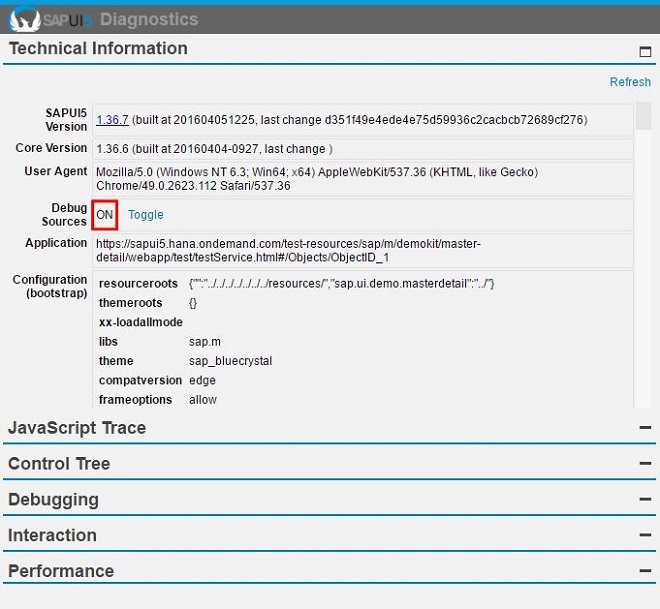Expand the Debugging section
This screenshot has width=660, height=609.
click(x=645, y=499)
